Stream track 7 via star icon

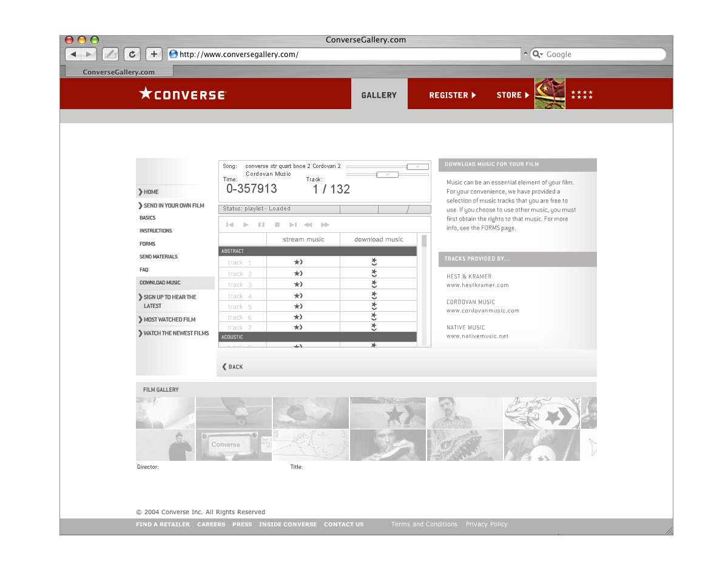coord(298,327)
